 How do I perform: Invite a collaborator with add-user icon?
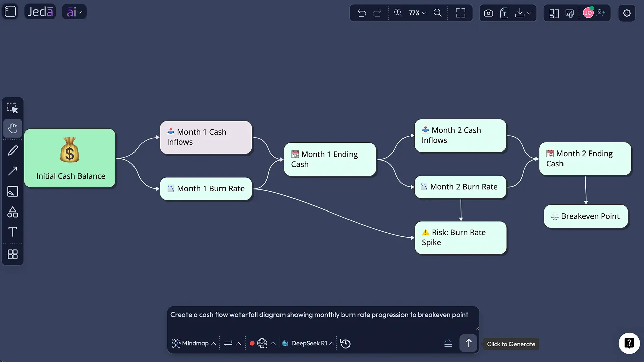[601, 13]
